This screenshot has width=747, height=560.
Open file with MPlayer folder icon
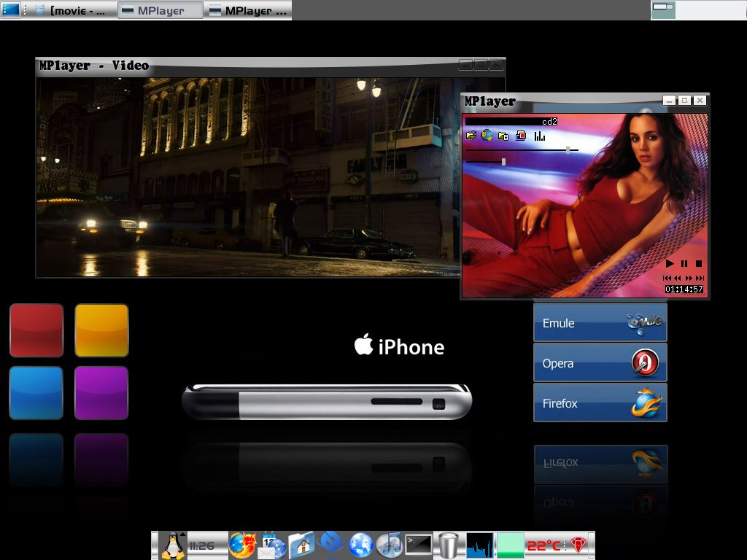point(471,136)
